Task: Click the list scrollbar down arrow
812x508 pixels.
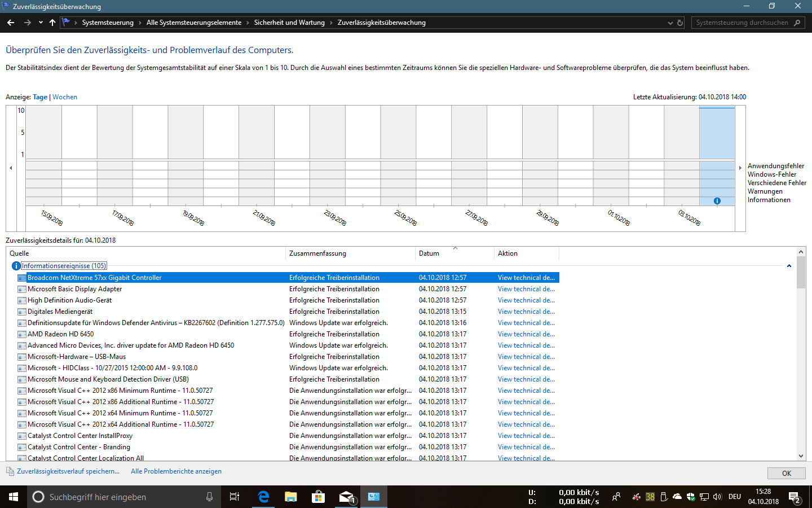Action: pos(801,456)
